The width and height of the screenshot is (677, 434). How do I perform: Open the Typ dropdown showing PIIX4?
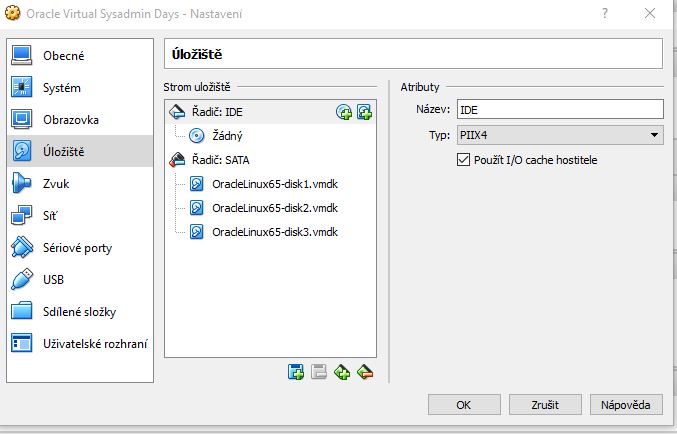pos(560,135)
